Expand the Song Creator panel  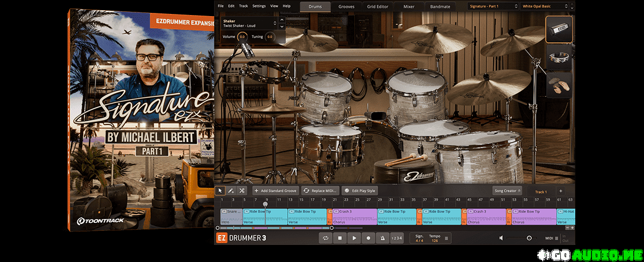pos(507,191)
